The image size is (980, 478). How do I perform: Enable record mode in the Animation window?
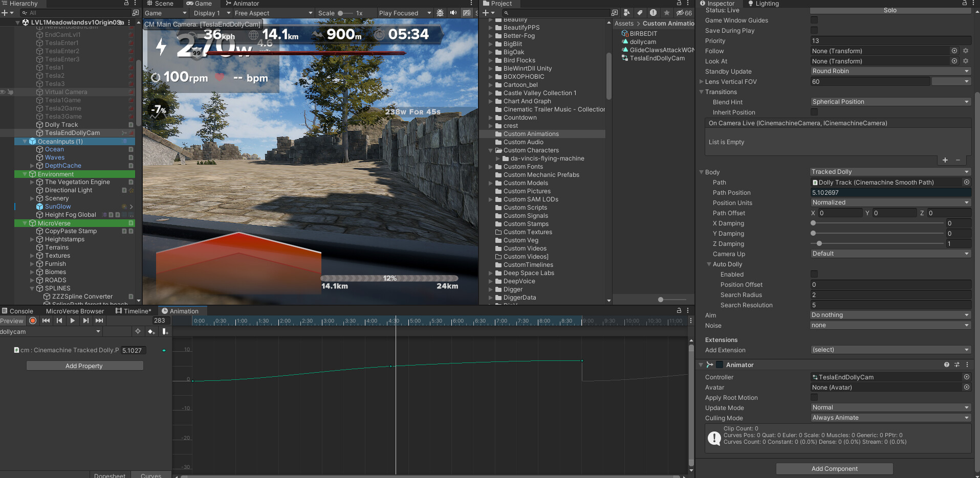click(x=33, y=321)
